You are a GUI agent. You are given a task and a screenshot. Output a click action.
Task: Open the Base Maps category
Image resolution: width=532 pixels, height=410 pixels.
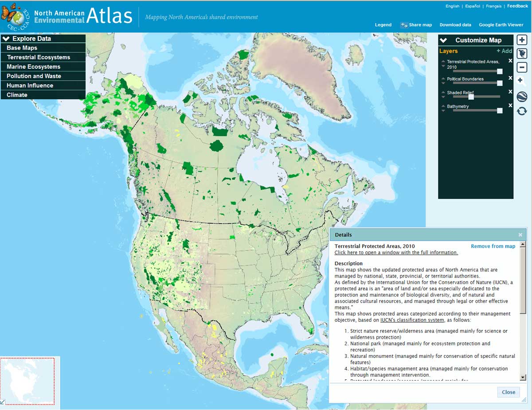[x=43, y=48]
